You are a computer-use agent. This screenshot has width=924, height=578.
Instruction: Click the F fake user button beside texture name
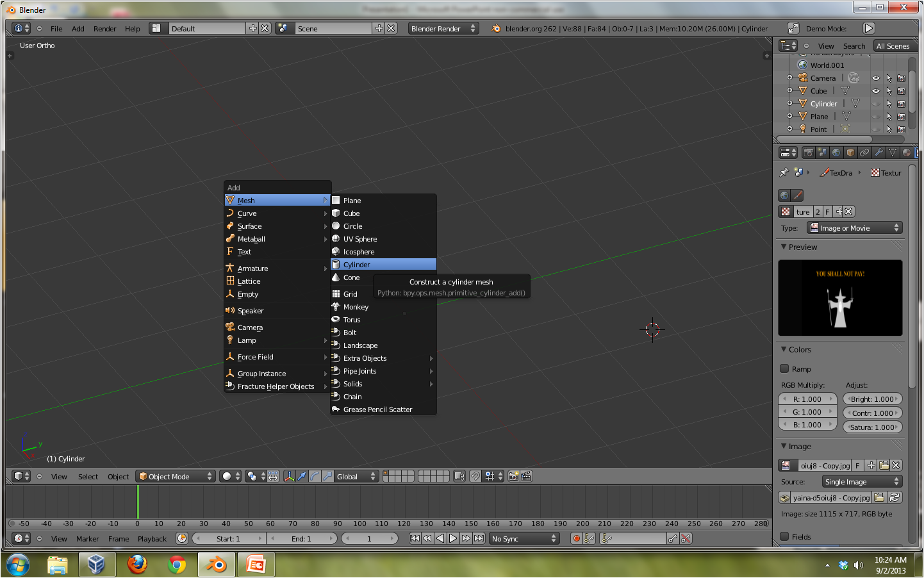pyautogui.click(x=827, y=211)
